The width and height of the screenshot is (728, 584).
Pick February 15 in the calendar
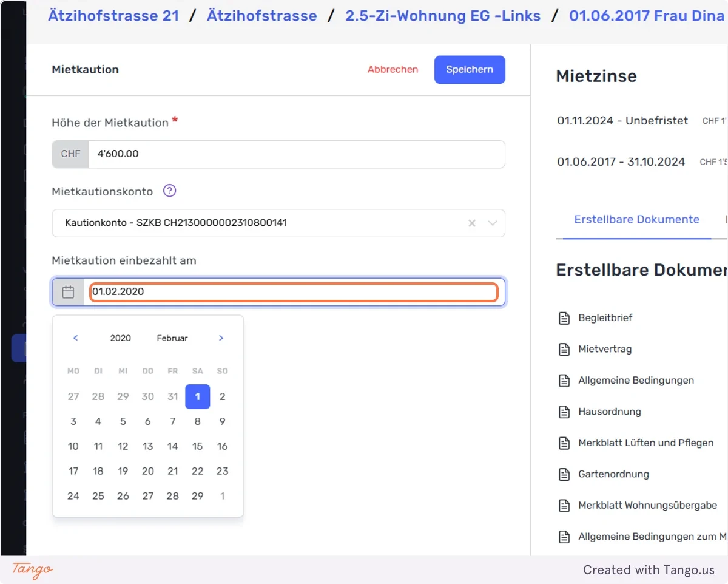point(197,446)
